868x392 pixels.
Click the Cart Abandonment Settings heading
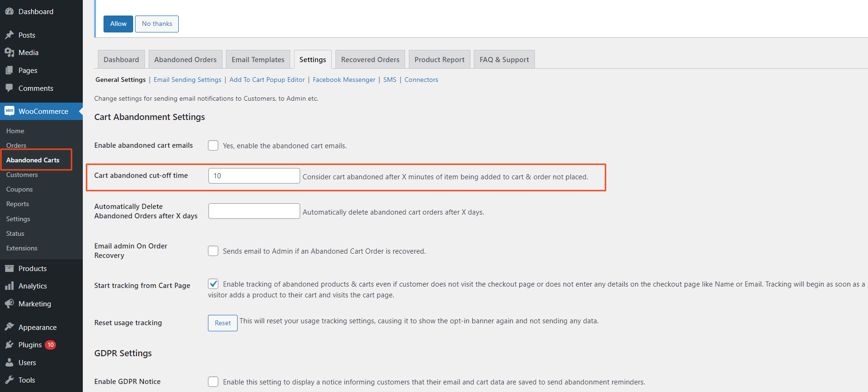click(x=150, y=117)
